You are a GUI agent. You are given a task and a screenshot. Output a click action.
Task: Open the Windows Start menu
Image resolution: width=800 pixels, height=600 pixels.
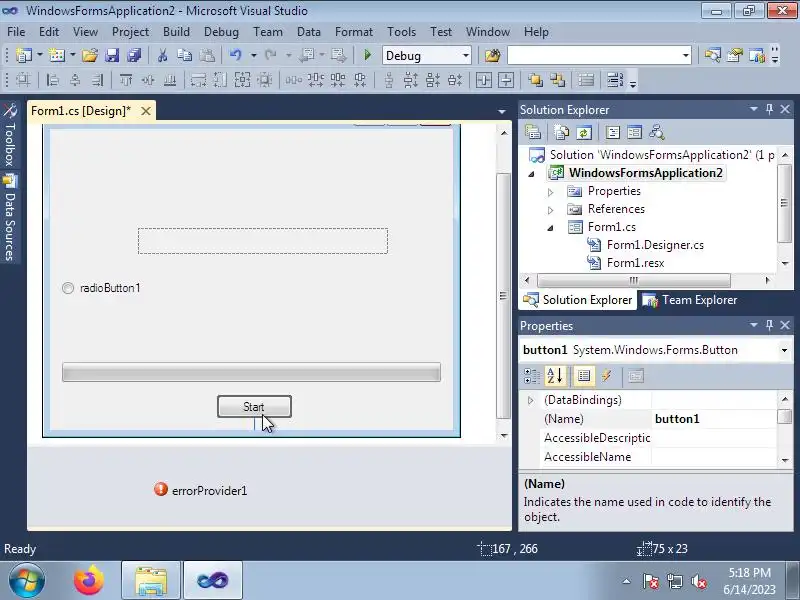tap(26, 581)
